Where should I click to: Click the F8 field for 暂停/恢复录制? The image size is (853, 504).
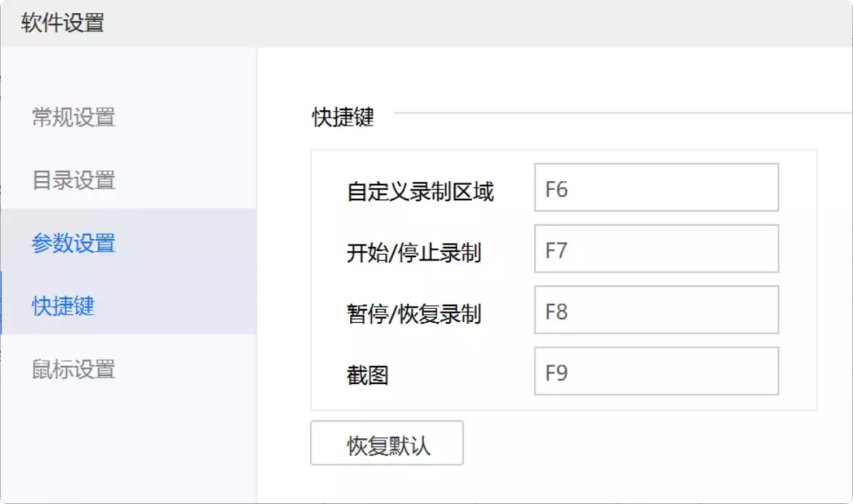(x=656, y=310)
